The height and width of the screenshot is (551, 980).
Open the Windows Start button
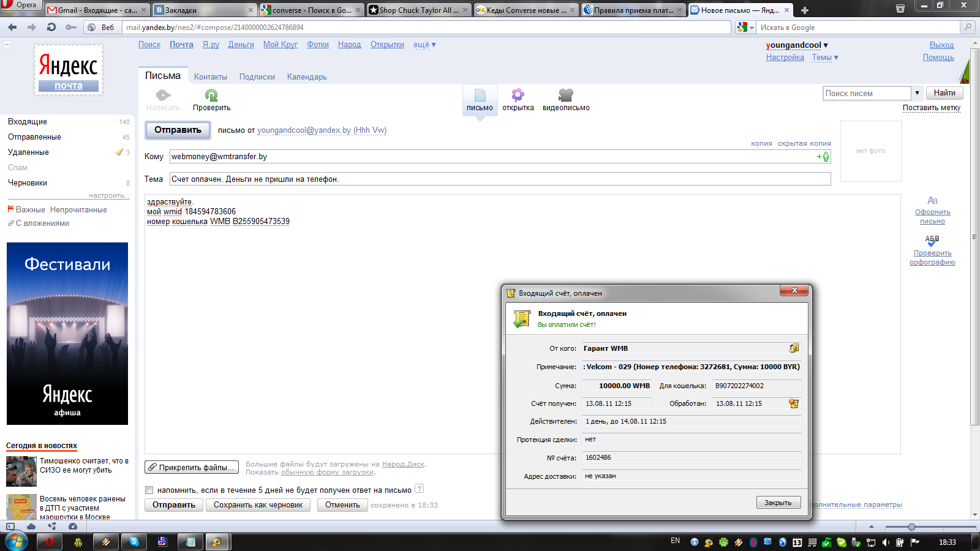[15, 541]
